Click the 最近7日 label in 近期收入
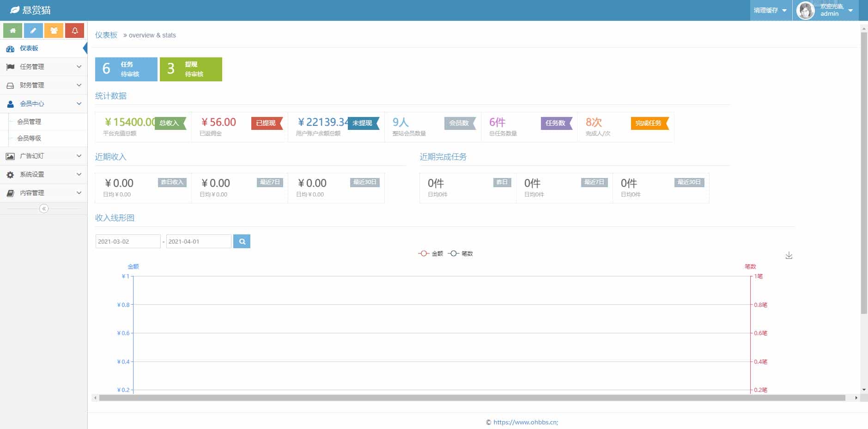 [x=270, y=182]
